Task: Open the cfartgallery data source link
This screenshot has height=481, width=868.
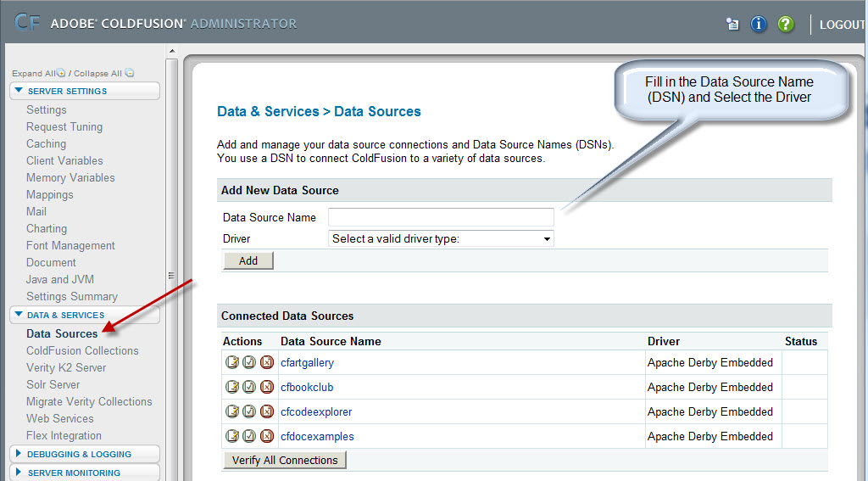Action: point(307,362)
